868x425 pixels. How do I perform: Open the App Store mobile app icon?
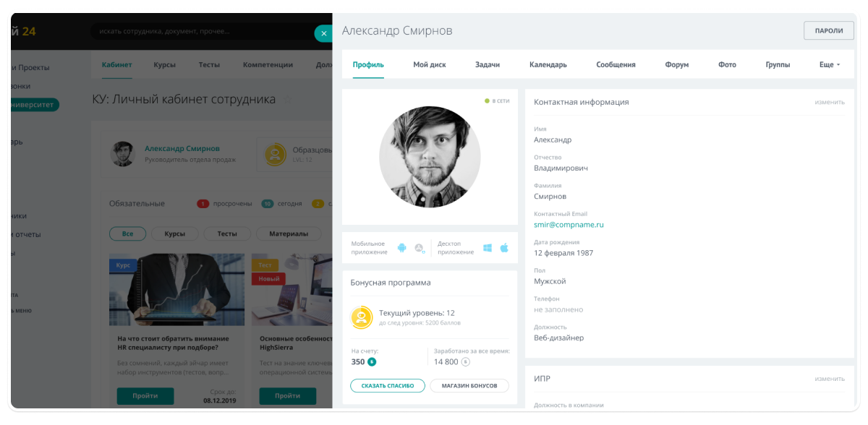point(420,248)
